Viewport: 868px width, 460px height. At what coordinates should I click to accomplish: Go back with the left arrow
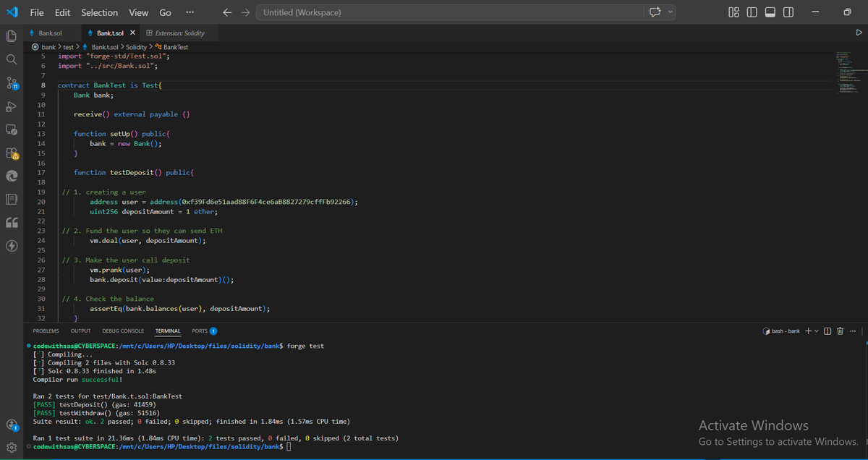coord(228,12)
